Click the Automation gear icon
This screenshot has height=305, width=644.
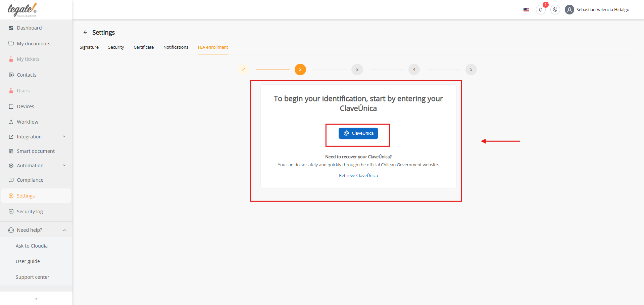(11, 166)
